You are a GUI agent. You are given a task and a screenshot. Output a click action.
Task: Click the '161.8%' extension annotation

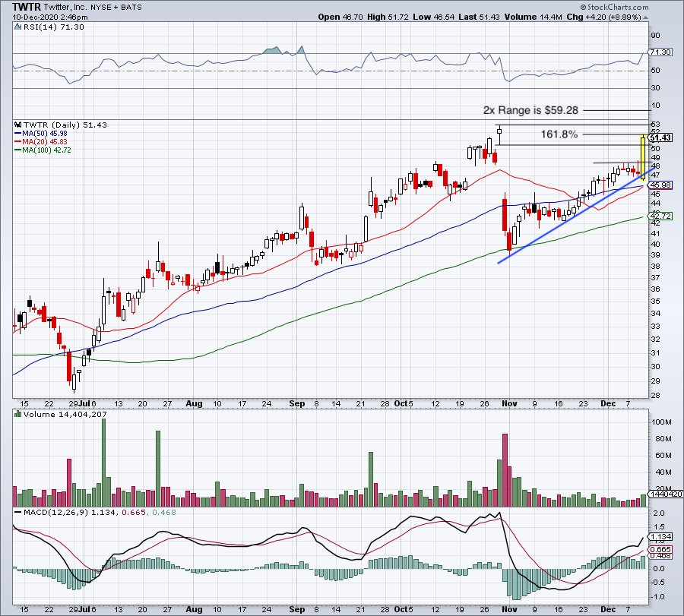(x=559, y=134)
